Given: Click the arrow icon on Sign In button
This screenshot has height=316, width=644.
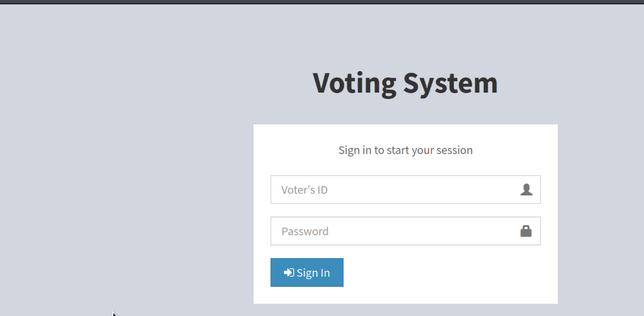Looking at the screenshot, I should coord(289,272).
